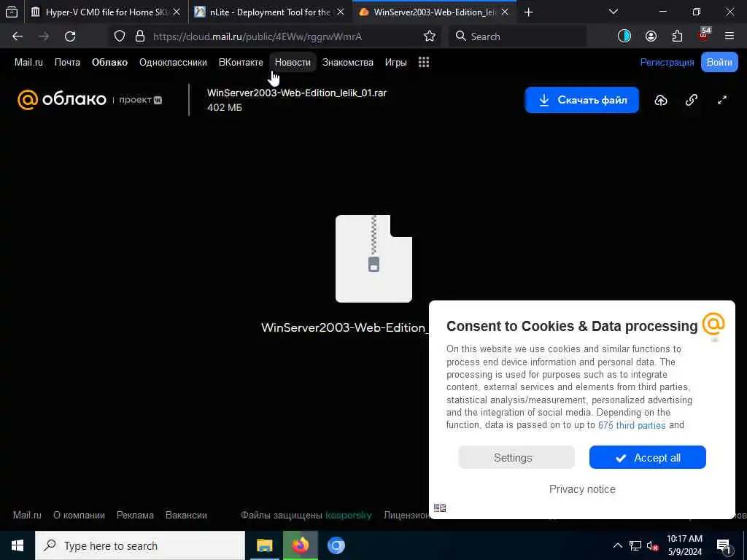Viewport: 747px width, 560px height.
Task: Open Новости in the top navigation
Action: [x=293, y=63]
